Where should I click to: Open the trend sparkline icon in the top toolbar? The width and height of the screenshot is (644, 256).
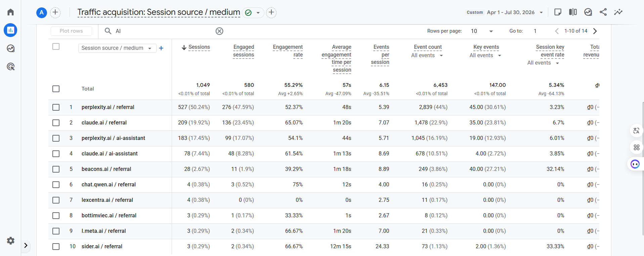click(x=618, y=12)
